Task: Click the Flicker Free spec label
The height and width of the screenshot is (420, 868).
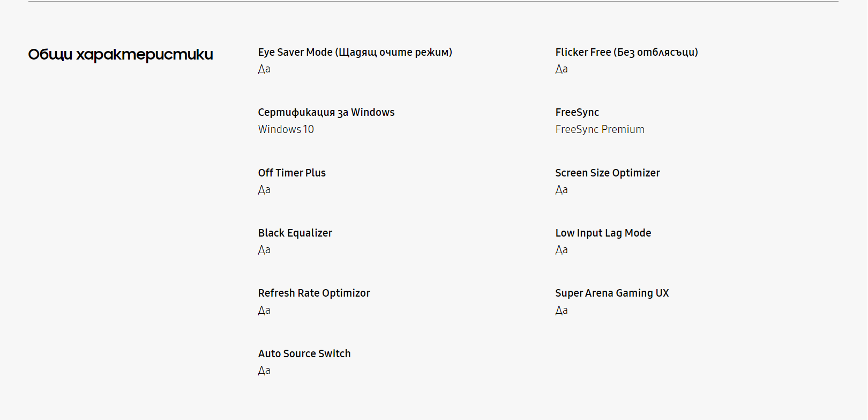Action: (626, 53)
